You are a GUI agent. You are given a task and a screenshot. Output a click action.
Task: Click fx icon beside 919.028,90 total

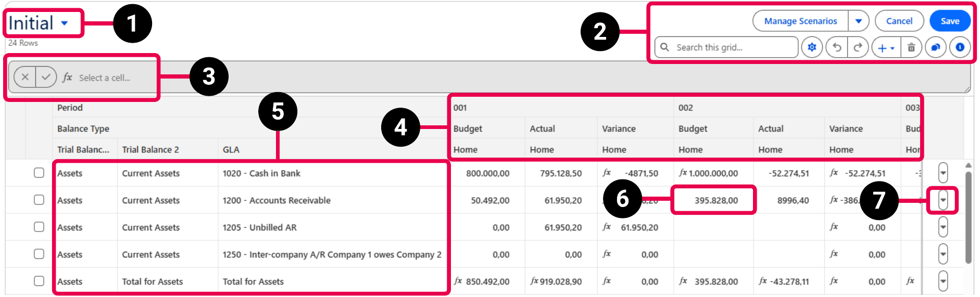534,281
